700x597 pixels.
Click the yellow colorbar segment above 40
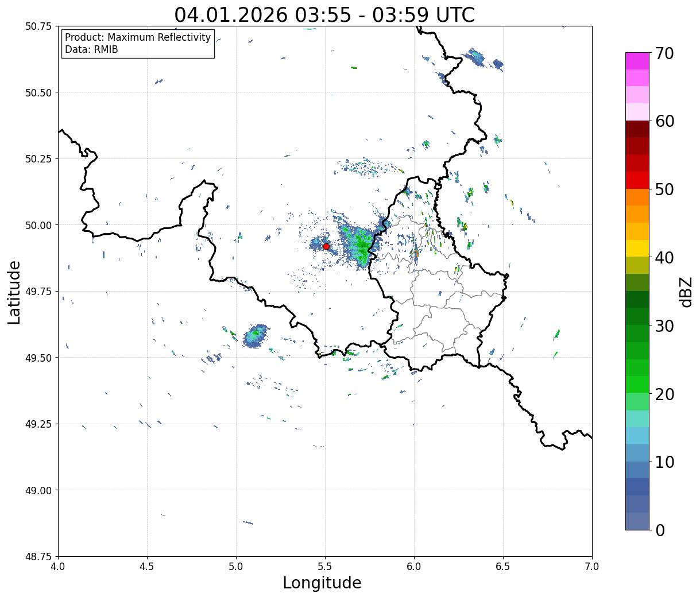coord(637,248)
